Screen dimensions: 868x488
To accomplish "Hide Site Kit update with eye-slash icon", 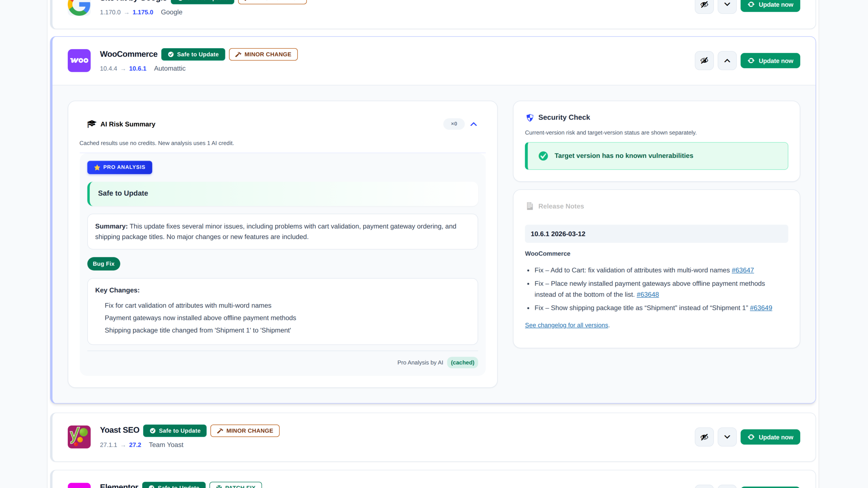I will click(704, 5).
